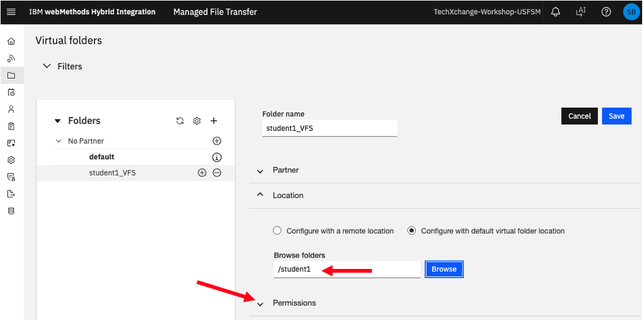This screenshot has height=320, width=644.
Task: Refresh the Folders list
Action: point(180,121)
